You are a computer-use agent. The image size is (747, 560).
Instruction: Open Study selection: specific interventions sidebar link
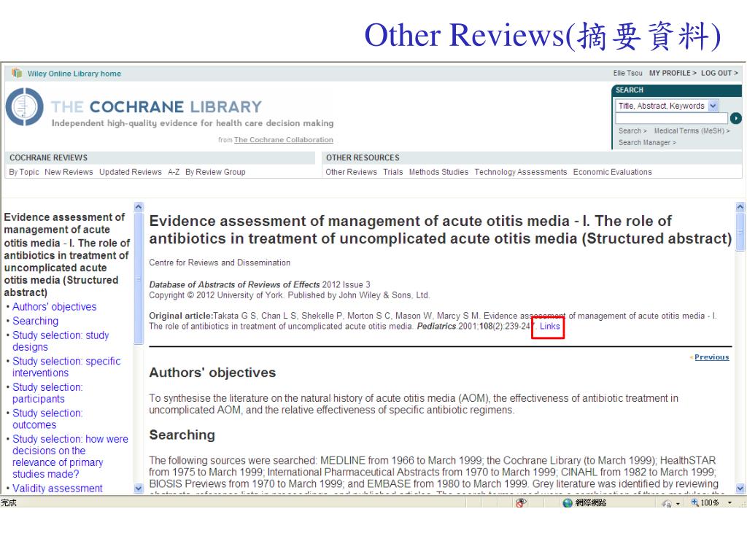point(66,367)
